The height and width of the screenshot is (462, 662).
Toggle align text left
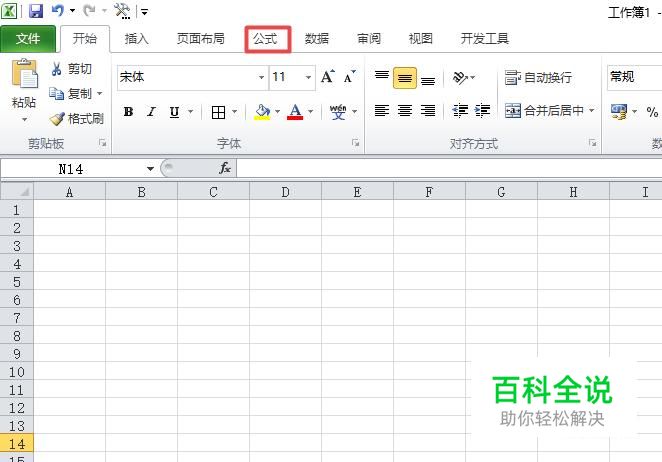point(382,111)
